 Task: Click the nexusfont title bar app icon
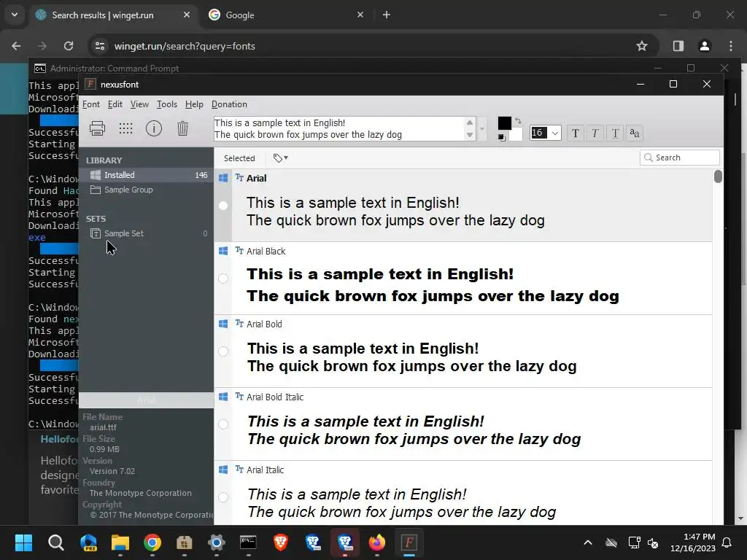(90, 85)
